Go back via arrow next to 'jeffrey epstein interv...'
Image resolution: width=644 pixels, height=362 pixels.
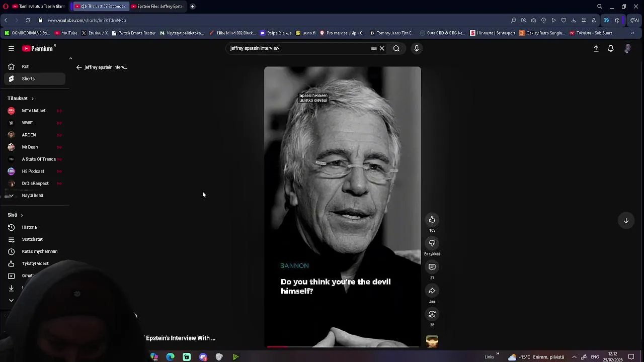click(79, 67)
